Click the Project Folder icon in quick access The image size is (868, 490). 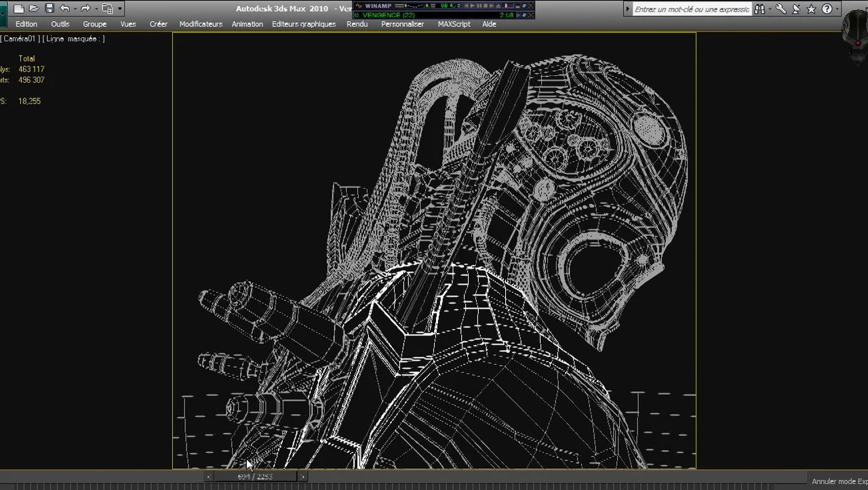[107, 9]
